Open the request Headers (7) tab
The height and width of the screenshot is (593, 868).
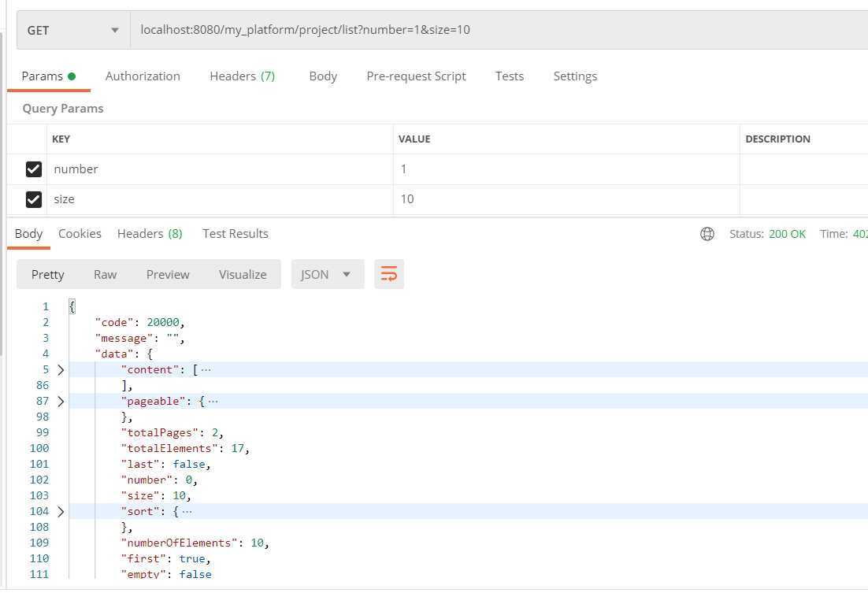243,76
